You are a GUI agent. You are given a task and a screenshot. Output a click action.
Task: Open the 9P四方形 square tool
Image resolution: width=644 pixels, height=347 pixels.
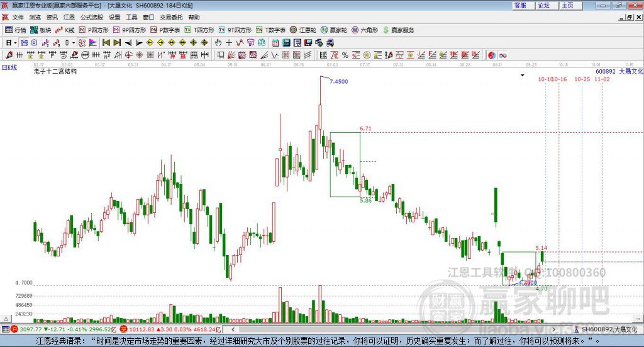130,30
